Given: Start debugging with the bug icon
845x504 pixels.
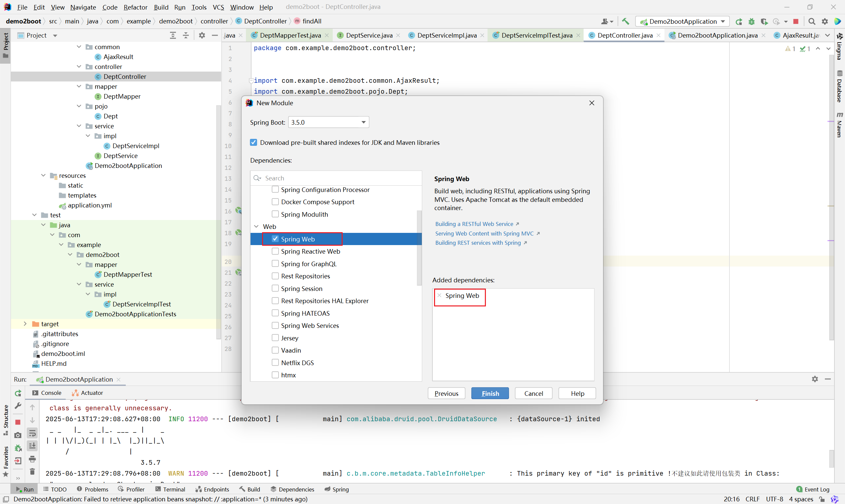Looking at the screenshot, I should (x=752, y=21).
